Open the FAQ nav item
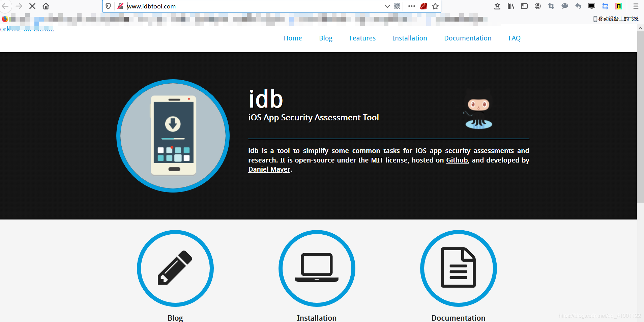This screenshot has width=644, height=322. pyautogui.click(x=515, y=38)
